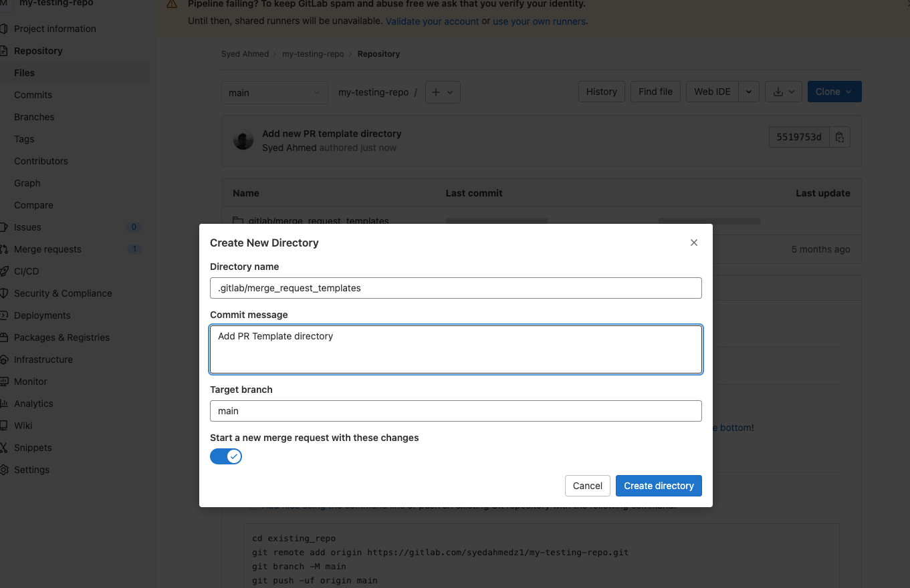This screenshot has width=910, height=588.
Task: Copy the commit SHA to clipboard
Action: point(840,138)
